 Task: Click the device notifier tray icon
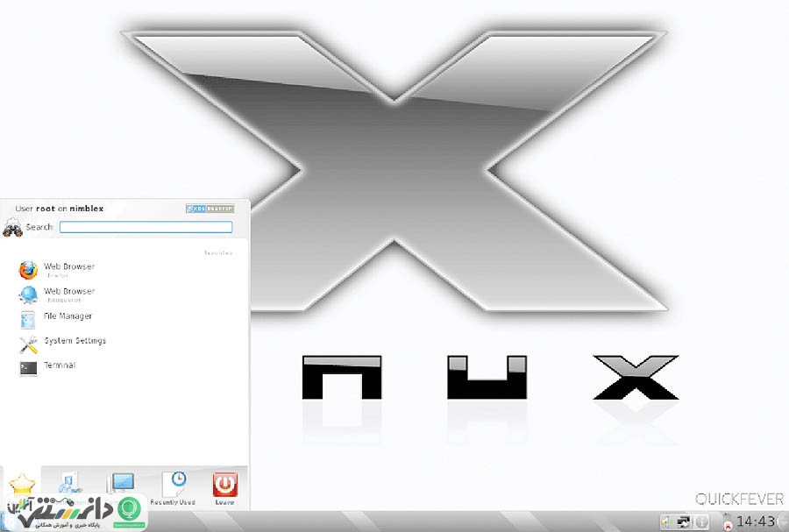point(727,522)
